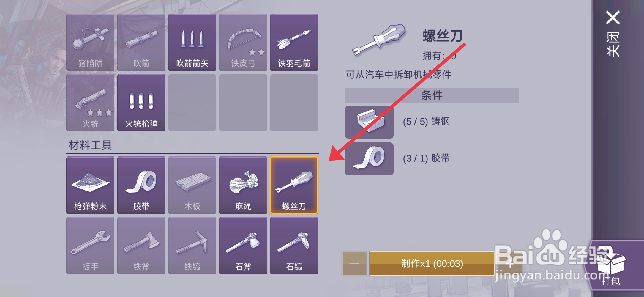Select the 木板 wooden plank item
This screenshot has height=297, width=644.
pos(192,185)
